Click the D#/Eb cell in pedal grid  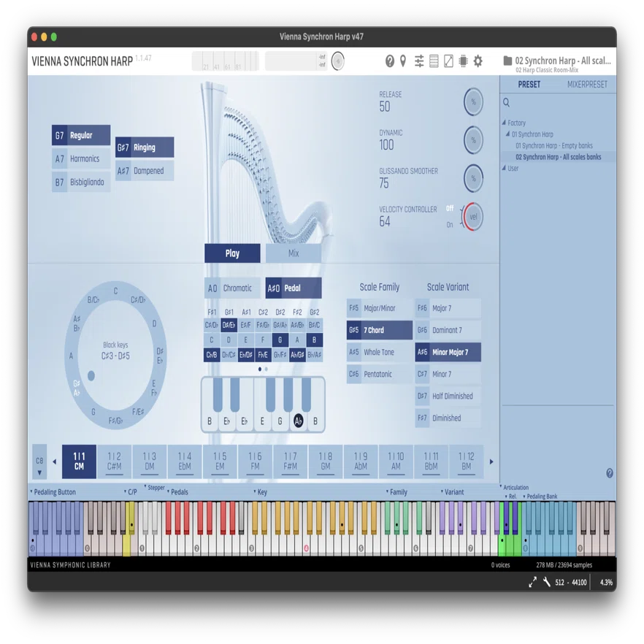pyautogui.click(x=229, y=326)
